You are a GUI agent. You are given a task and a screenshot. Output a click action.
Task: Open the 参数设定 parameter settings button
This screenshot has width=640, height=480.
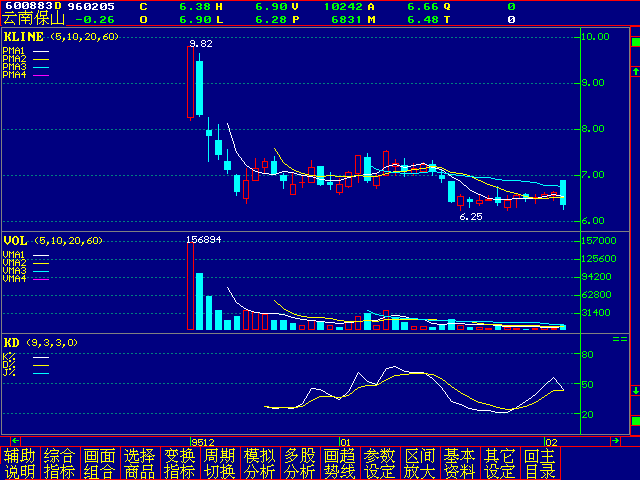(x=380, y=463)
